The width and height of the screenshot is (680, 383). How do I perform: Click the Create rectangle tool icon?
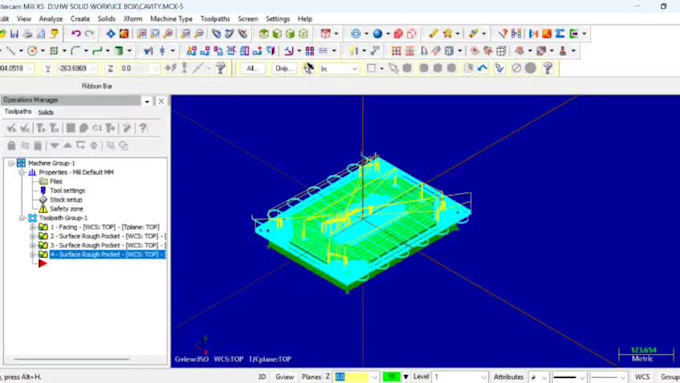pyautogui.click(x=54, y=51)
